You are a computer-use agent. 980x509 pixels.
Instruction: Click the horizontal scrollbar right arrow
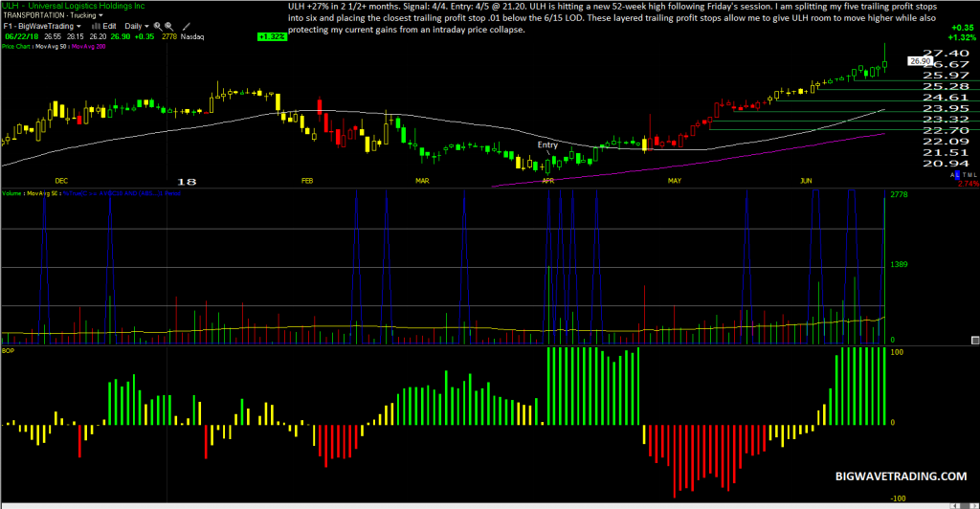click(x=973, y=505)
